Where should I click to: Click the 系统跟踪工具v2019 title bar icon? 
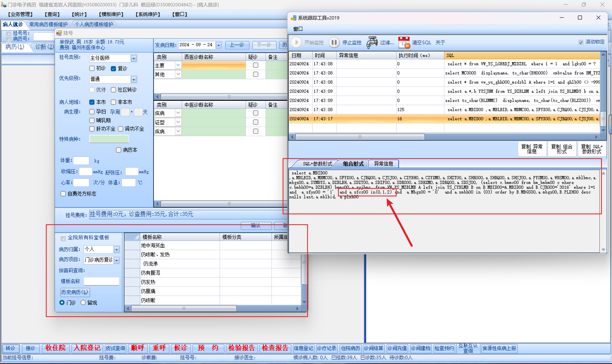click(293, 18)
